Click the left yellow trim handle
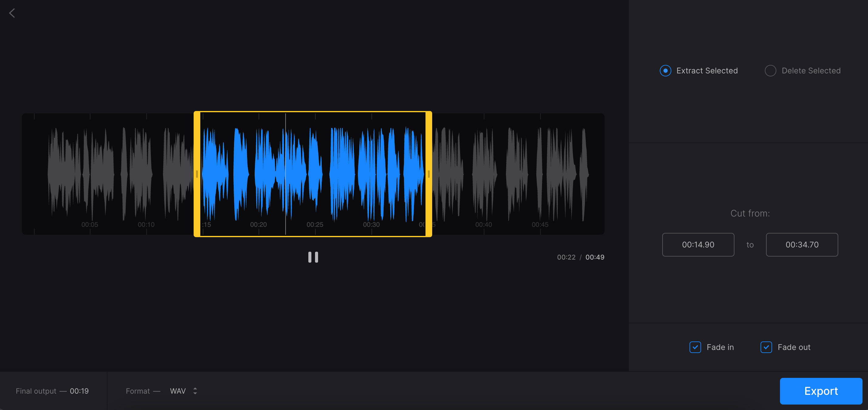 [197, 174]
